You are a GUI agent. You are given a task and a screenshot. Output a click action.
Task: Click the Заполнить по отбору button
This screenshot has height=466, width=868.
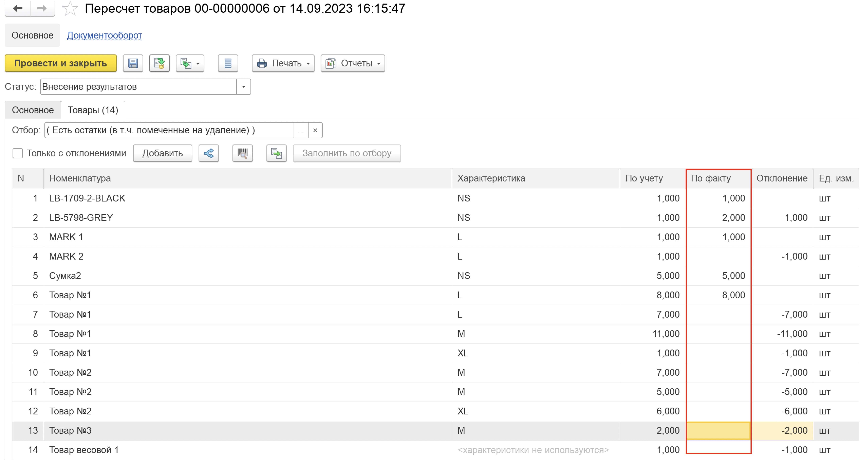pos(347,153)
